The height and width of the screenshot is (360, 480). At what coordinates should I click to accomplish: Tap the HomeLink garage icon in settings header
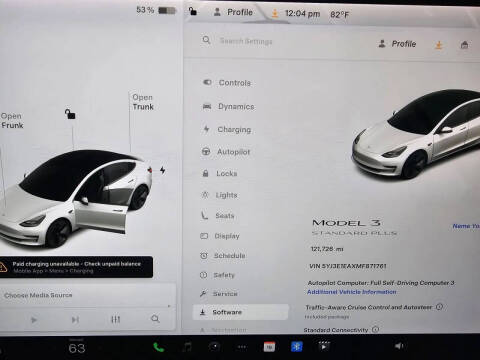pyautogui.click(x=464, y=44)
